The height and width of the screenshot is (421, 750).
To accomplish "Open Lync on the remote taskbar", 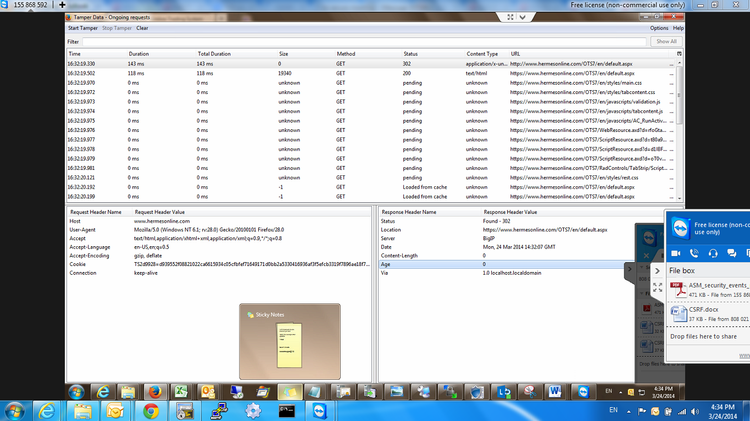I will 504,392.
